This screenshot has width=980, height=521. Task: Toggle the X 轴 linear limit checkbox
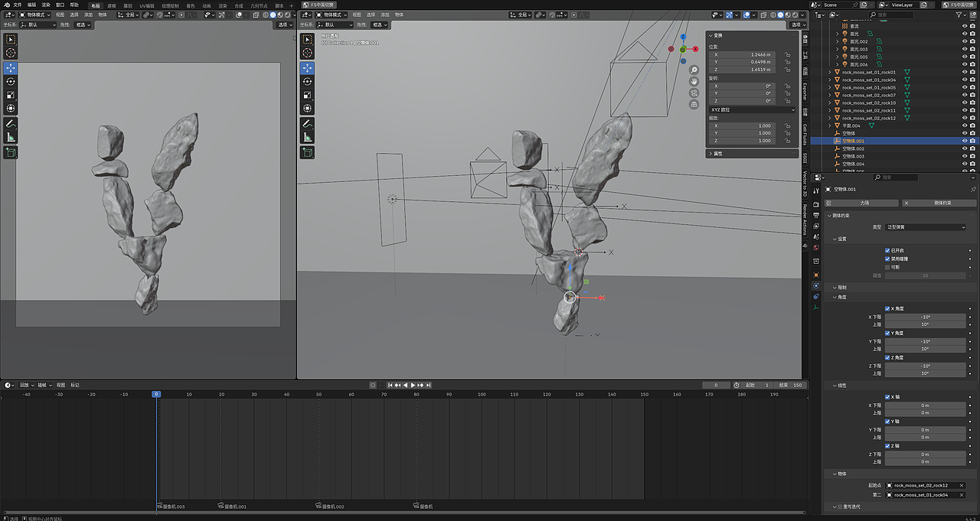pyautogui.click(x=887, y=397)
